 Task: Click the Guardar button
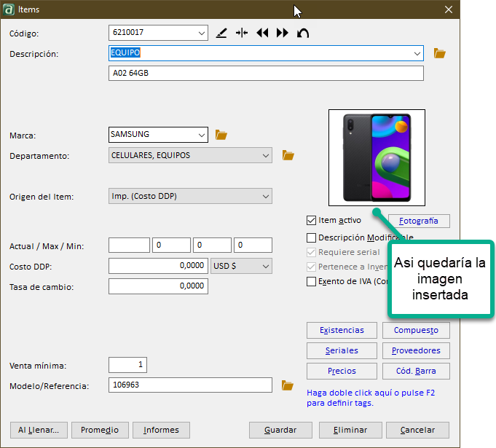pyautogui.click(x=280, y=430)
